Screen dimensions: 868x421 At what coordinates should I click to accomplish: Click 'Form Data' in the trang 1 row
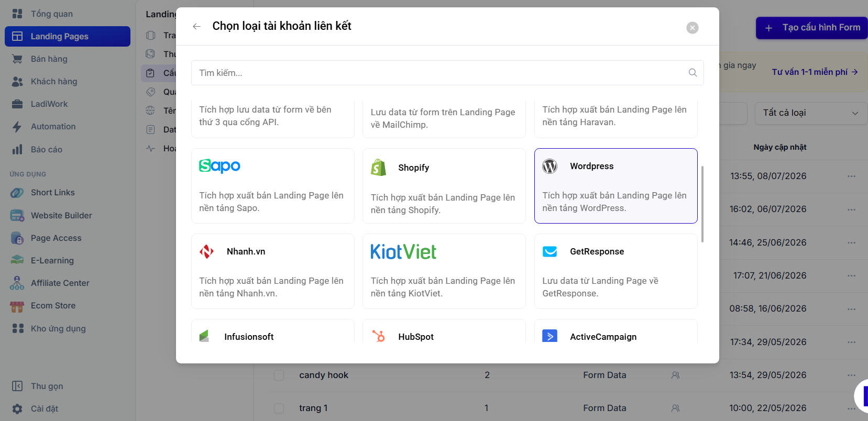click(605, 408)
